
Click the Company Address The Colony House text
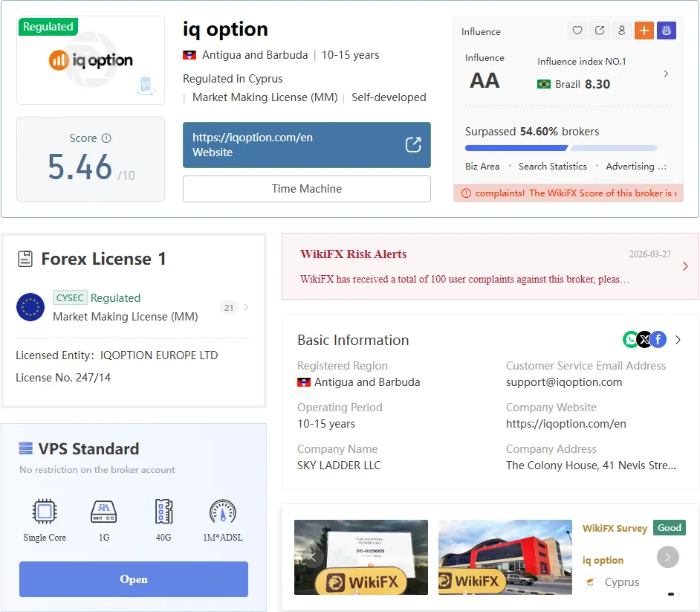coord(591,465)
